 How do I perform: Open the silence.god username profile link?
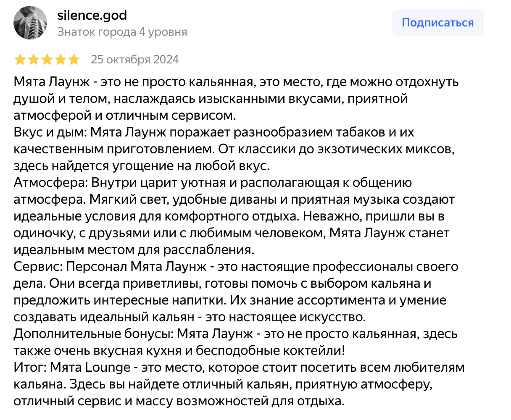pos(92,16)
